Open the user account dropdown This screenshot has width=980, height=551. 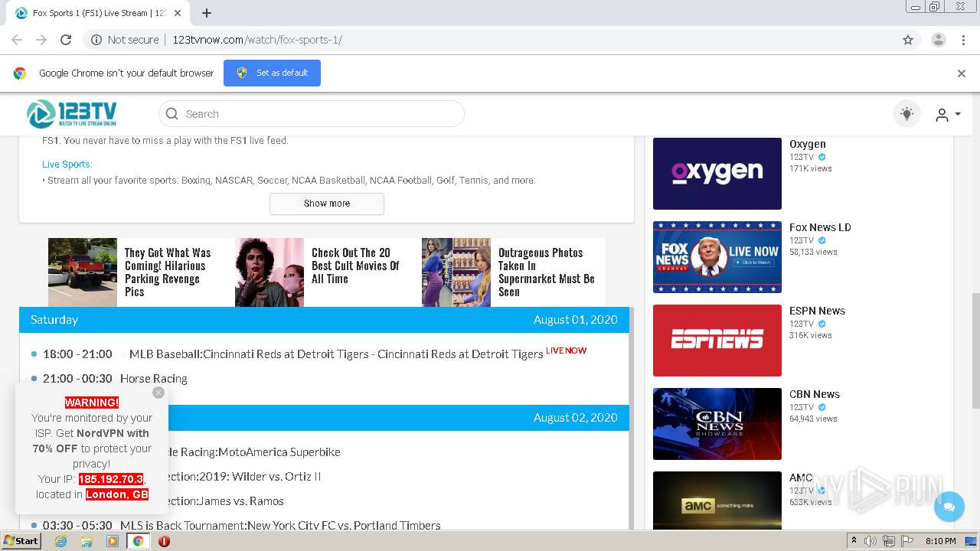click(x=947, y=115)
